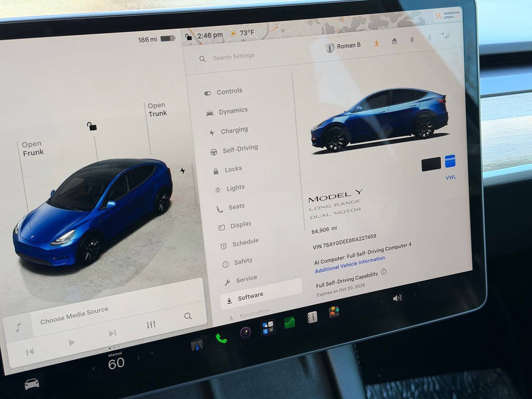
Task: Tap the Bluetooth icon in the status bar
Action: tap(430, 38)
